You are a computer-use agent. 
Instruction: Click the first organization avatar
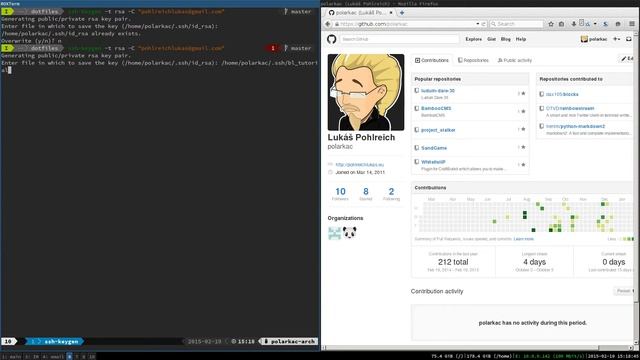tap(334, 233)
